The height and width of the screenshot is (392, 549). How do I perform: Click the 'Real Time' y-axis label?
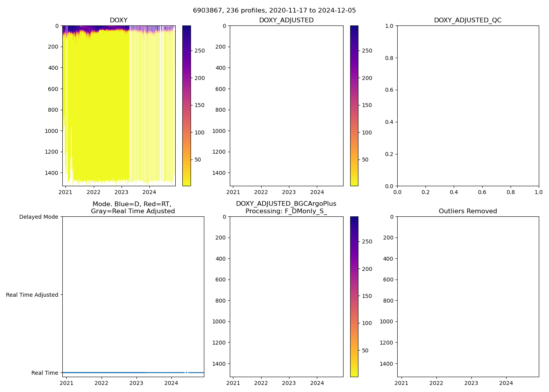point(45,373)
